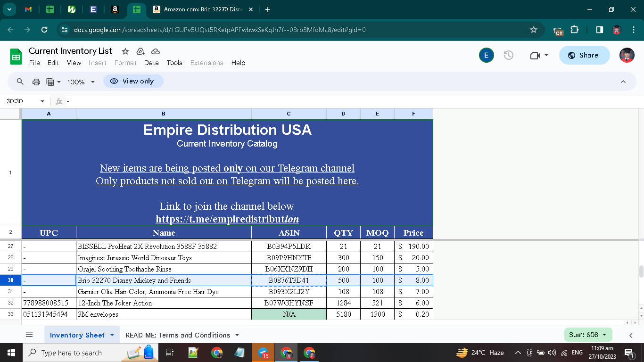Select the BISSELL ProHeat 2X Revolution cell
644x362 pixels.
164,247
